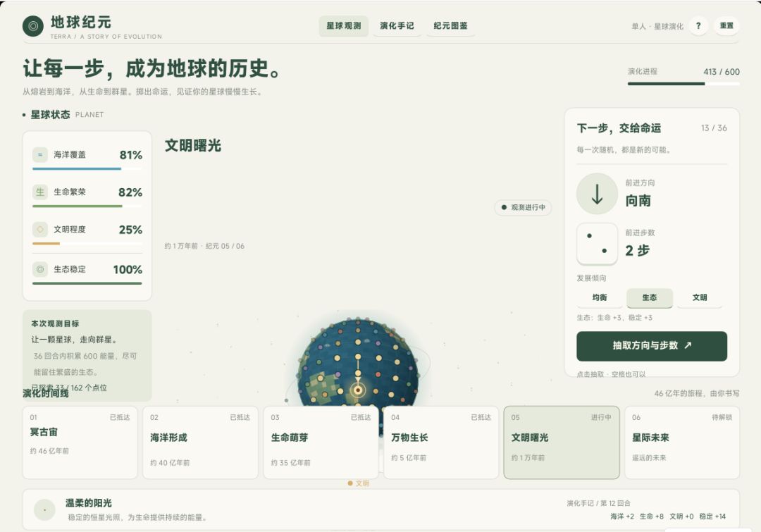Click the 2 步 step count text
The width and height of the screenshot is (761, 532).
pyautogui.click(x=637, y=250)
